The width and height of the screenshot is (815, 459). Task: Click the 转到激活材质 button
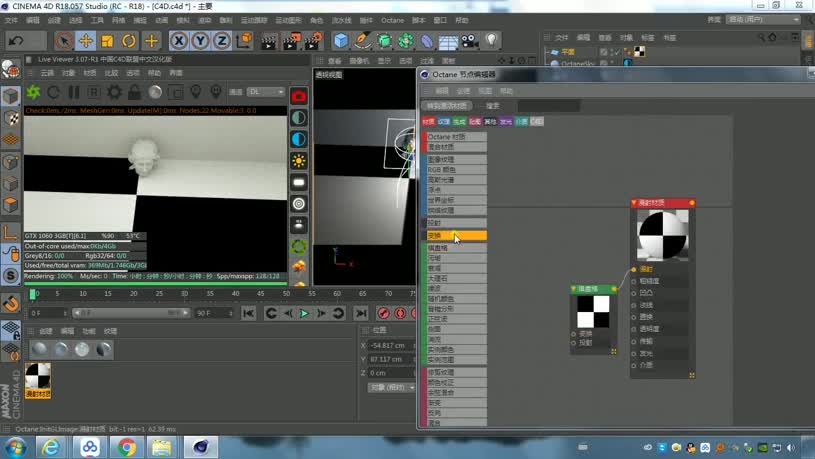point(446,106)
